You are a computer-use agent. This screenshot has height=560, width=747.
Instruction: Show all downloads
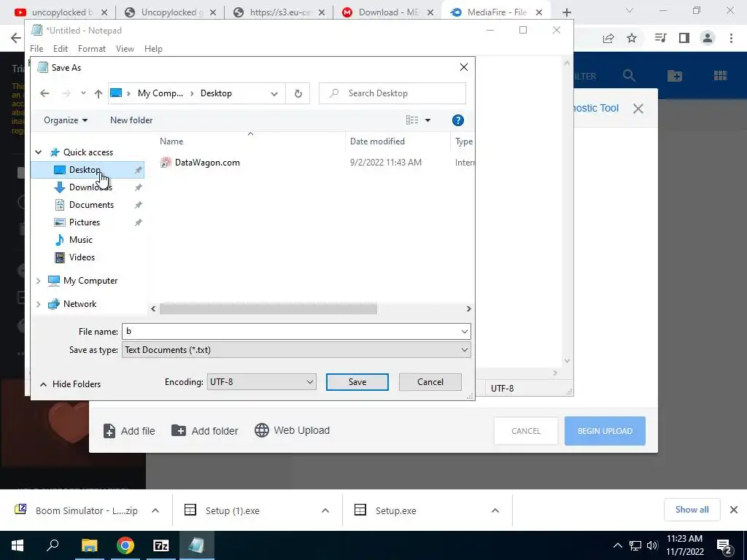click(x=692, y=510)
